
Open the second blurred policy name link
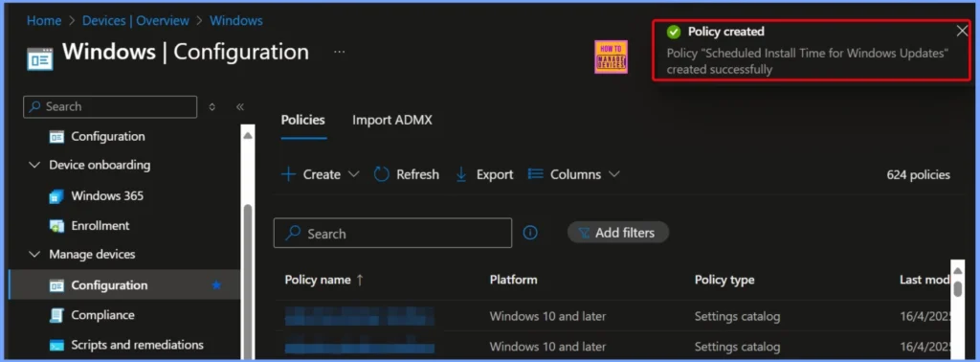click(360, 347)
